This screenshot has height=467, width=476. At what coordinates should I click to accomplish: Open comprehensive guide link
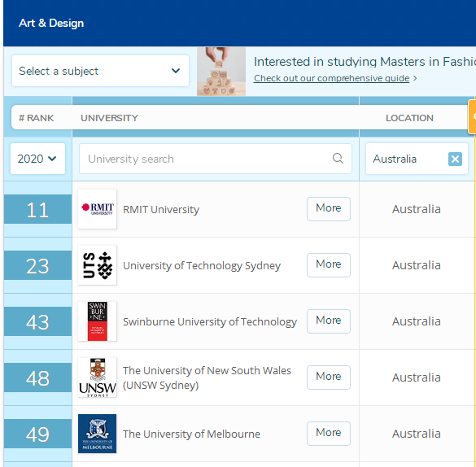tap(331, 78)
